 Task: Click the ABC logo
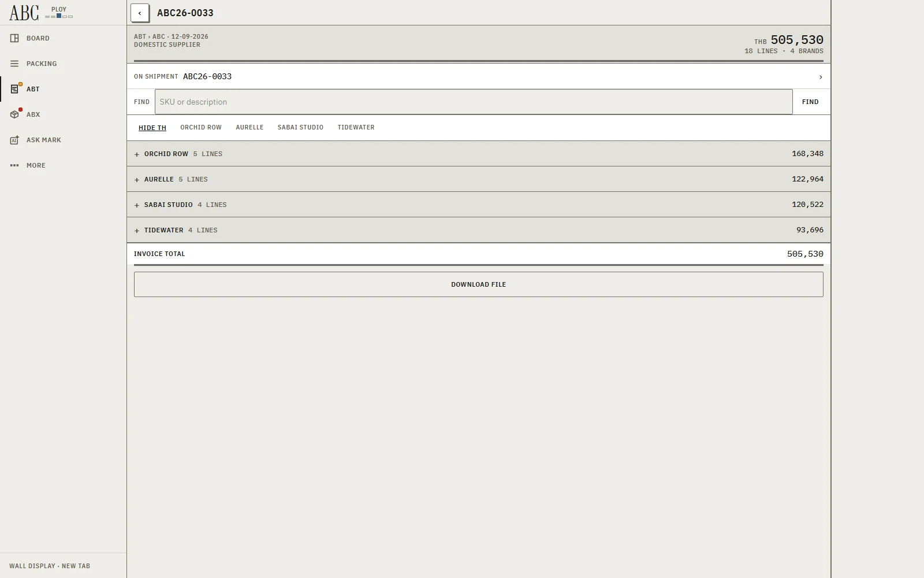pos(24,13)
